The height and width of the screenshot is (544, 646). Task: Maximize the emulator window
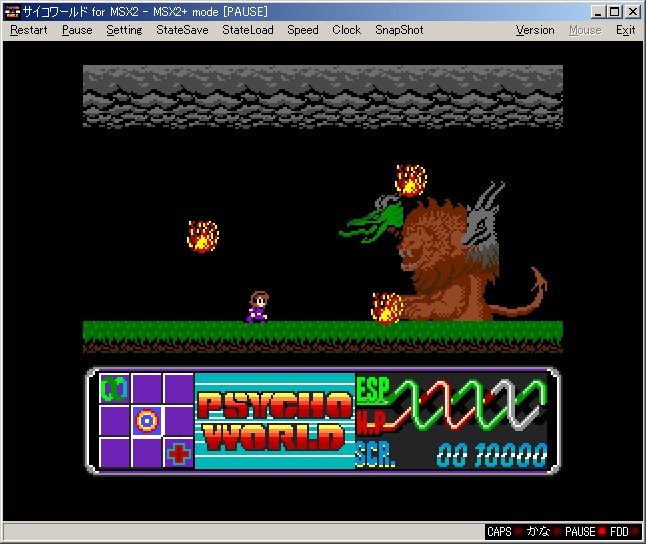pyautogui.click(x=614, y=12)
